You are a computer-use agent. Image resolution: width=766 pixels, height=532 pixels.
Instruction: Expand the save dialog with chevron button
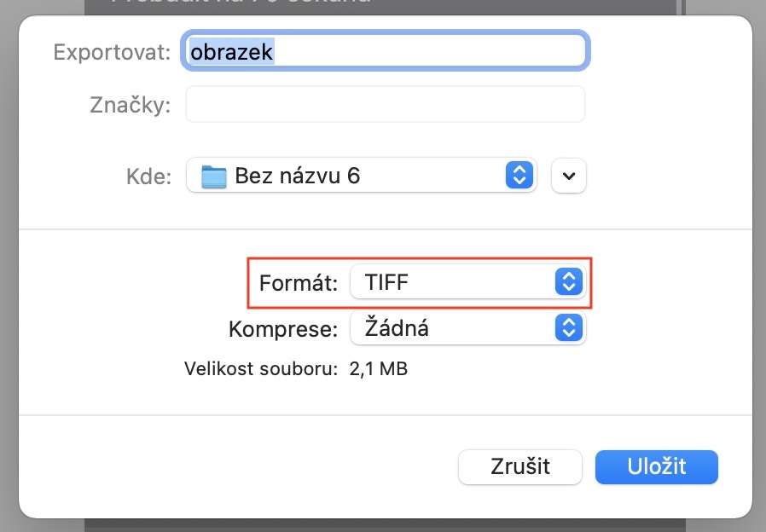(x=569, y=176)
